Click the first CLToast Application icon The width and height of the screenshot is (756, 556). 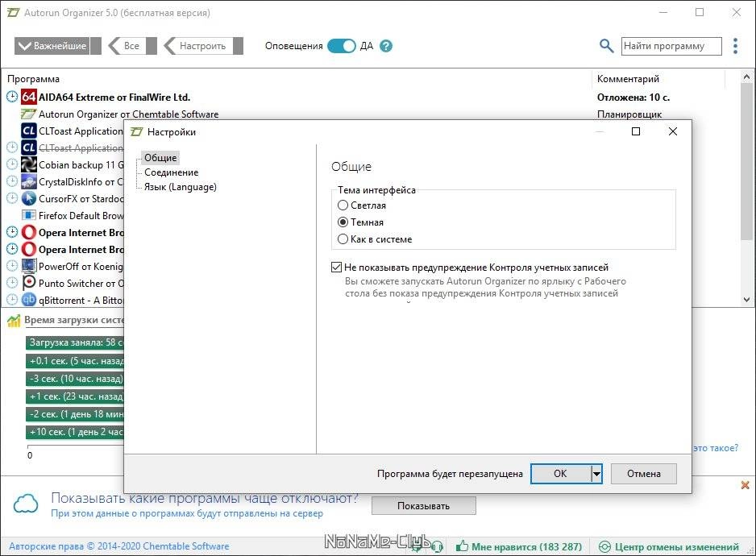28,131
